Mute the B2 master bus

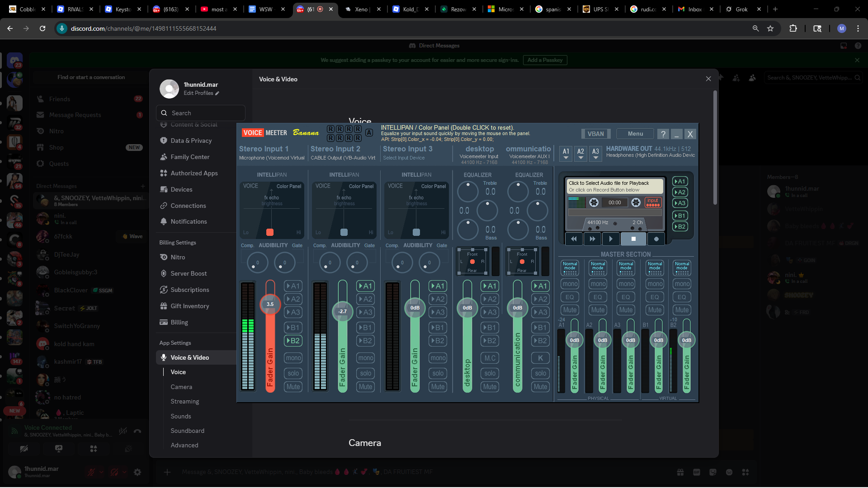(x=682, y=310)
